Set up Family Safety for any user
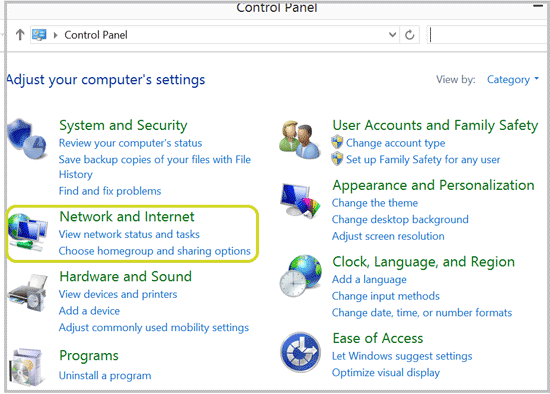Image resolution: width=550 pixels, height=394 pixels. (x=423, y=160)
